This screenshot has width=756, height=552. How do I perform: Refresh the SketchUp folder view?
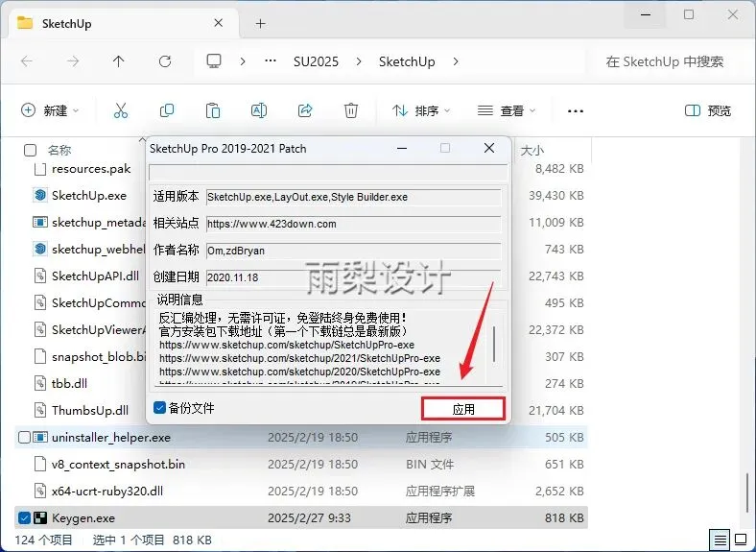(165, 61)
